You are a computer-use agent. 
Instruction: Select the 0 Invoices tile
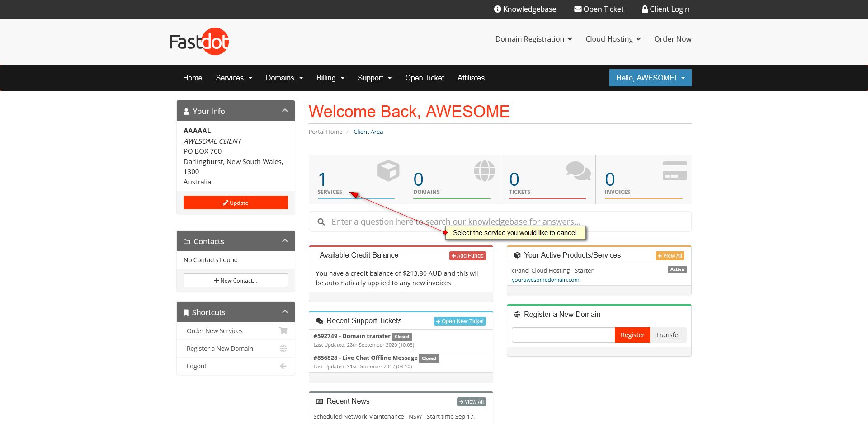(643, 180)
